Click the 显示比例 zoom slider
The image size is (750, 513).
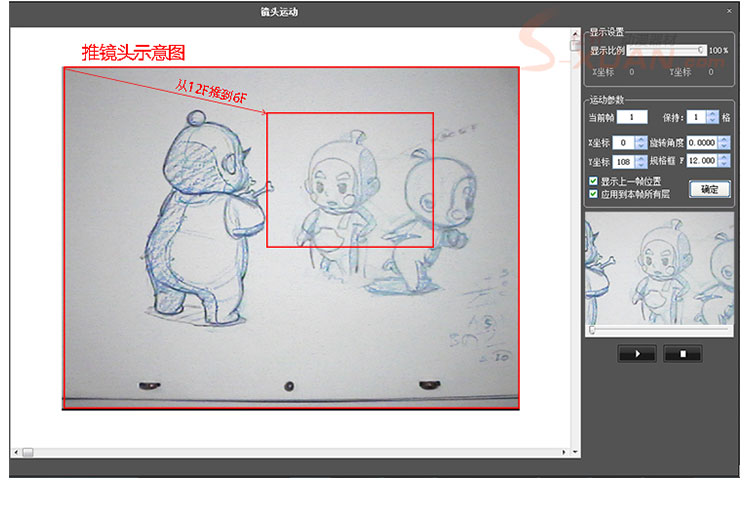coord(666,50)
